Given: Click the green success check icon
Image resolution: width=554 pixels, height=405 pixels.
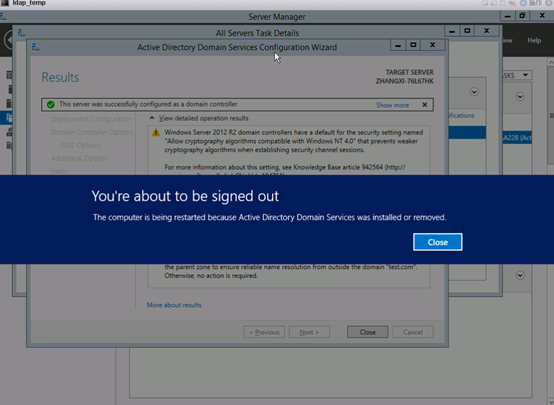Looking at the screenshot, I should tap(51, 105).
